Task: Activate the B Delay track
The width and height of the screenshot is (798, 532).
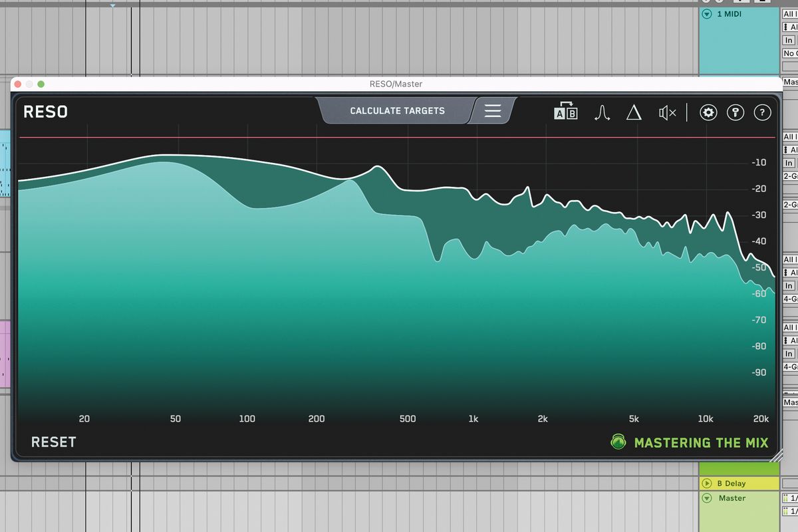Action: pyautogui.click(x=731, y=483)
